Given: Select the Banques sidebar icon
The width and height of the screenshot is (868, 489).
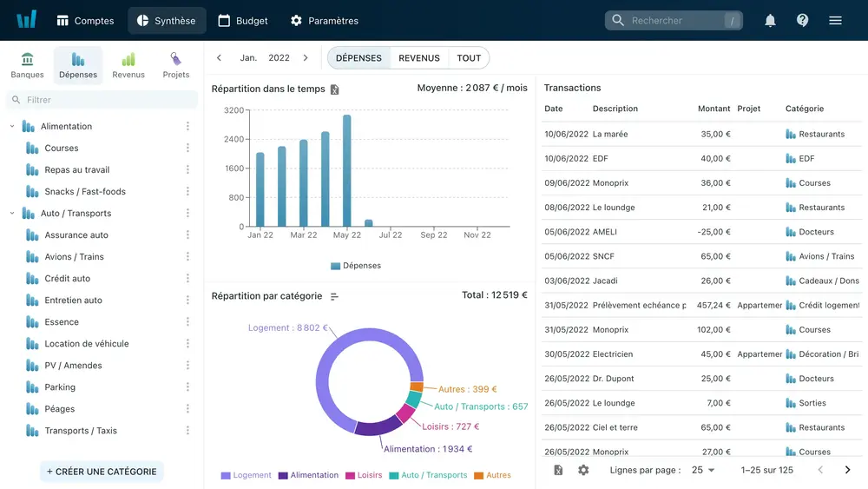Looking at the screenshot, I should (28, 65).
